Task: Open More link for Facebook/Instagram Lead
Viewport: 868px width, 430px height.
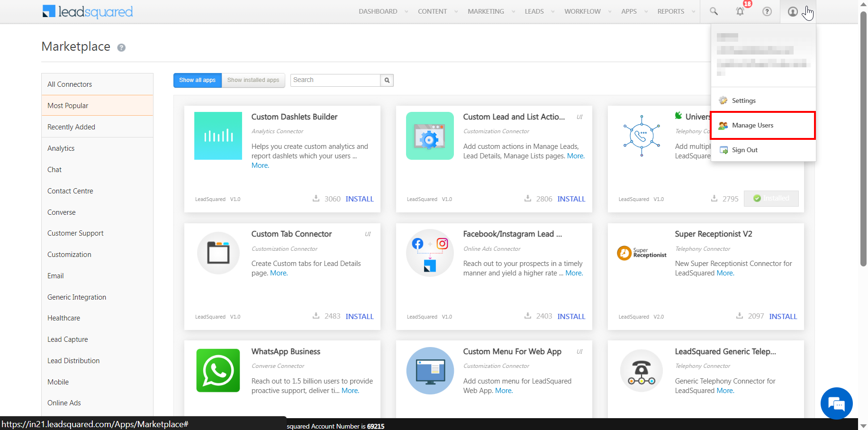Action: [x=574, y=273]
